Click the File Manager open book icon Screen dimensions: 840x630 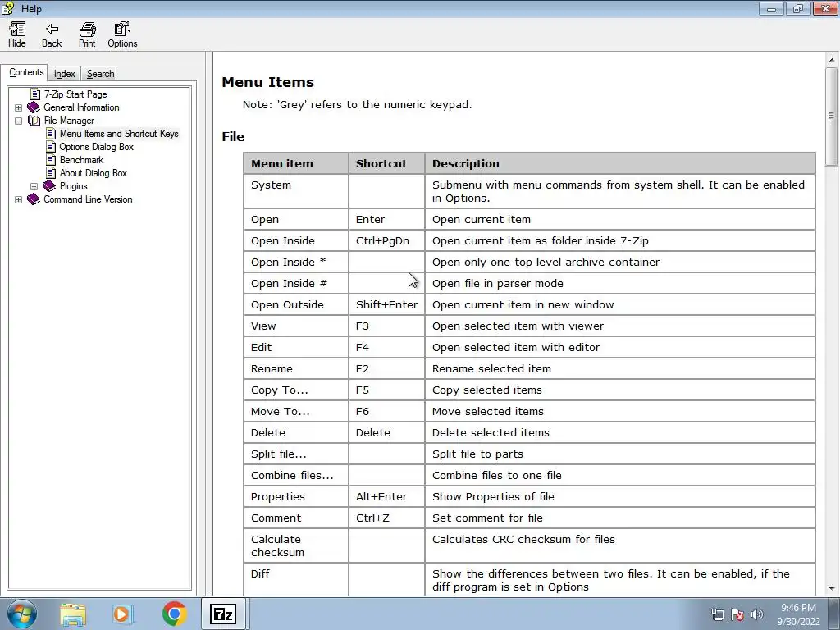click(x=34, y=121)
